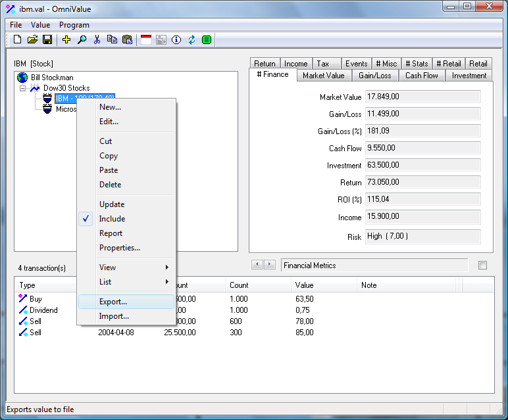
Task: Click the Value column header
Action: point(324,285)
